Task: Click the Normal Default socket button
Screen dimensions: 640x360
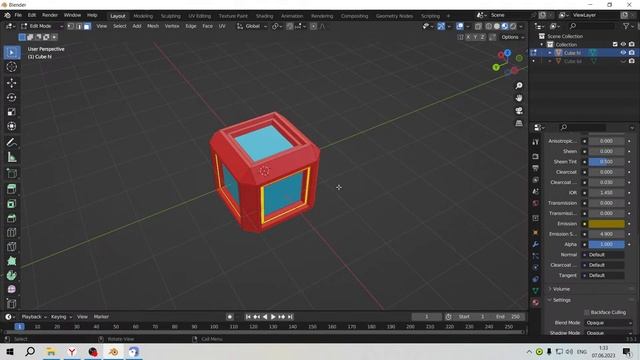Action: [x=603, y=255]
